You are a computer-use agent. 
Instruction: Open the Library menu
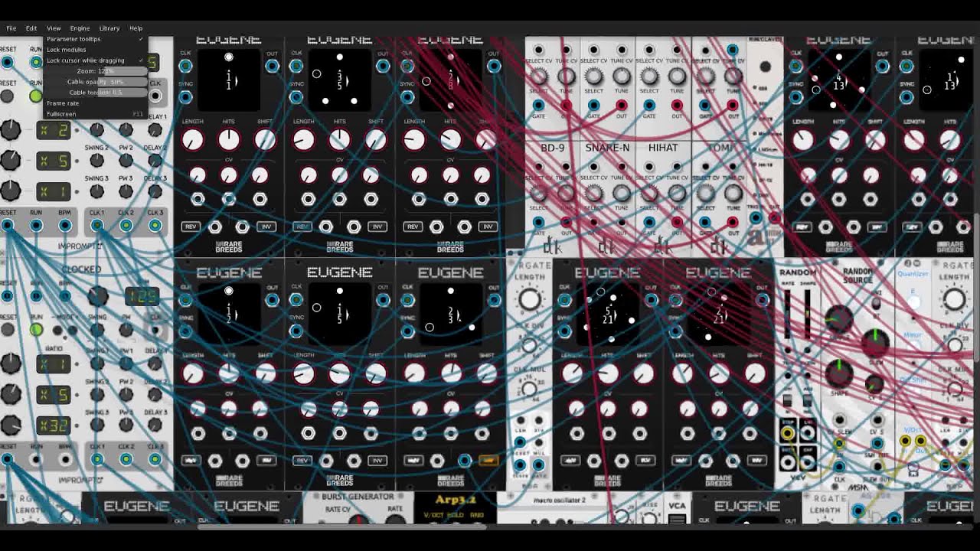[x=109, y=28]
